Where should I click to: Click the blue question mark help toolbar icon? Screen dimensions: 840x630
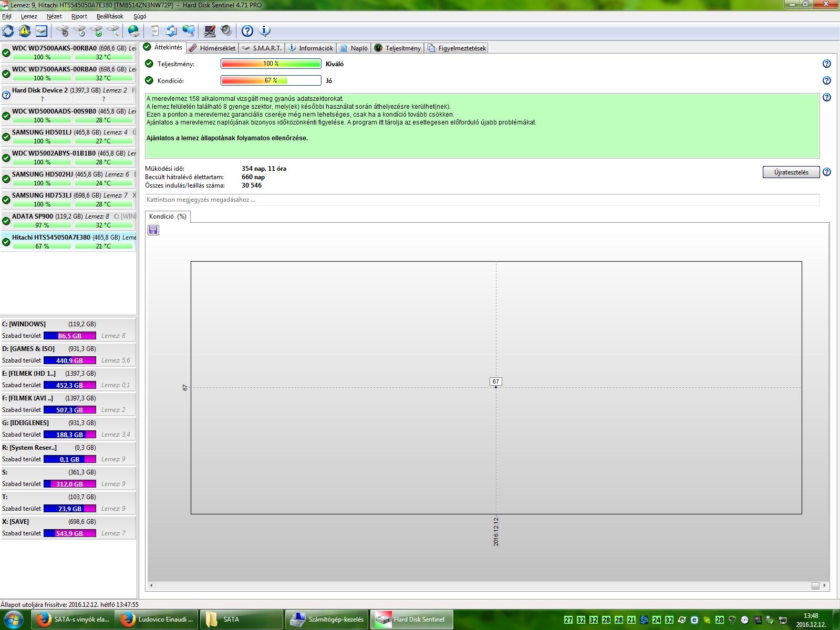(247, 31)
